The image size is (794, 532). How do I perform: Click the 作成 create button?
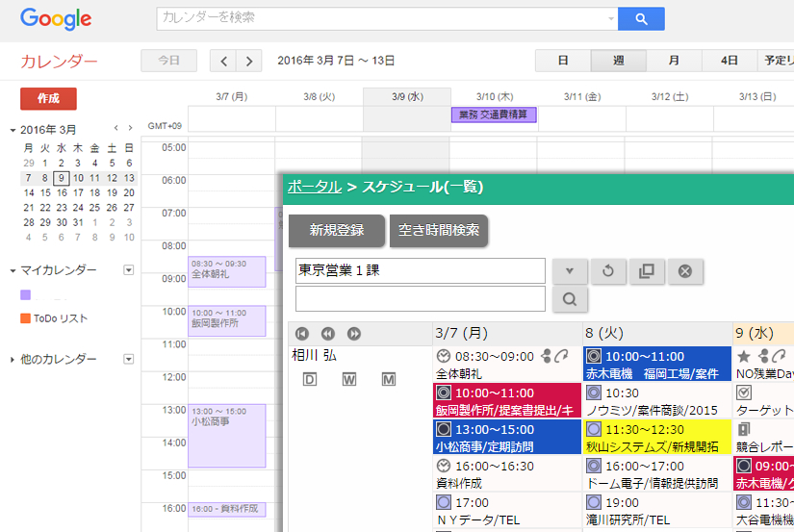tap(49, 99)
